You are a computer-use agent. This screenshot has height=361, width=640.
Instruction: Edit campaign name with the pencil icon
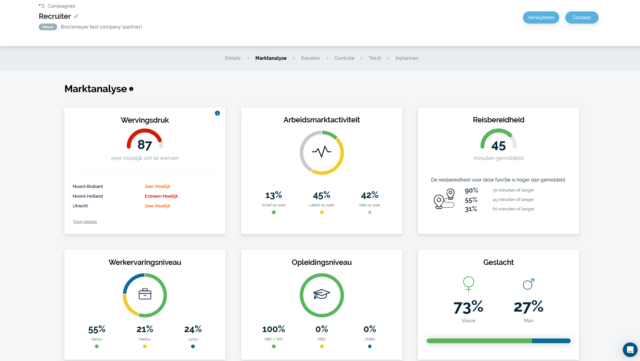pos(76,16)
